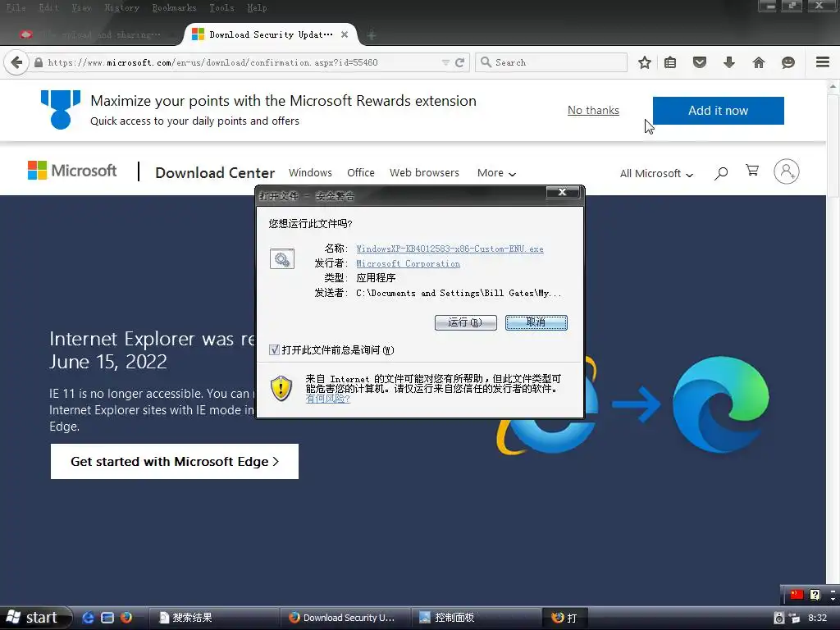This screenshot has width=840, height=630.
Task: Open the Office navigation link
Action: (361, 172)
